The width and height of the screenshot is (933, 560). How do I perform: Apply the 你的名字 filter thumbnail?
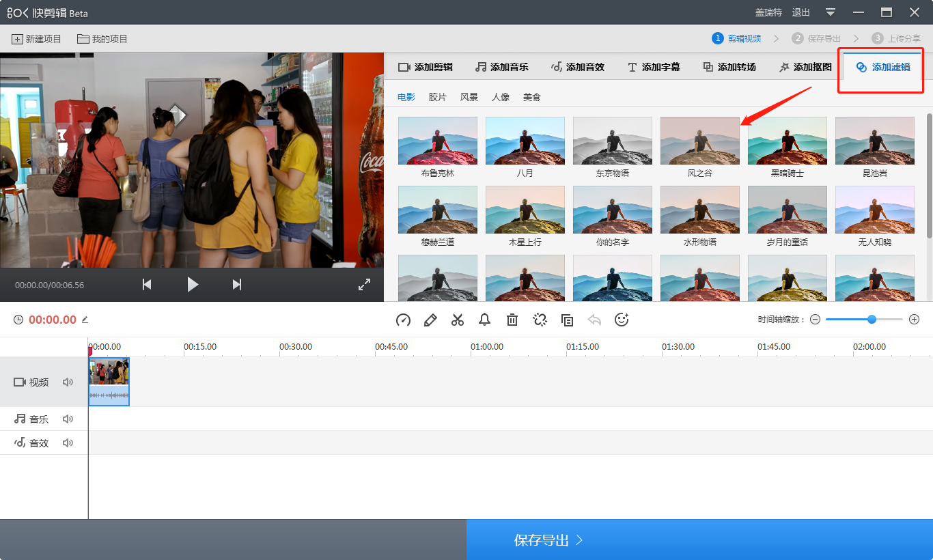pos(613,210)
